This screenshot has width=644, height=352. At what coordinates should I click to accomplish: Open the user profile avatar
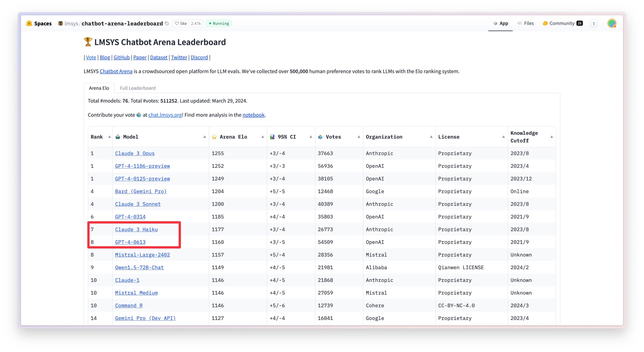(612, 23)
